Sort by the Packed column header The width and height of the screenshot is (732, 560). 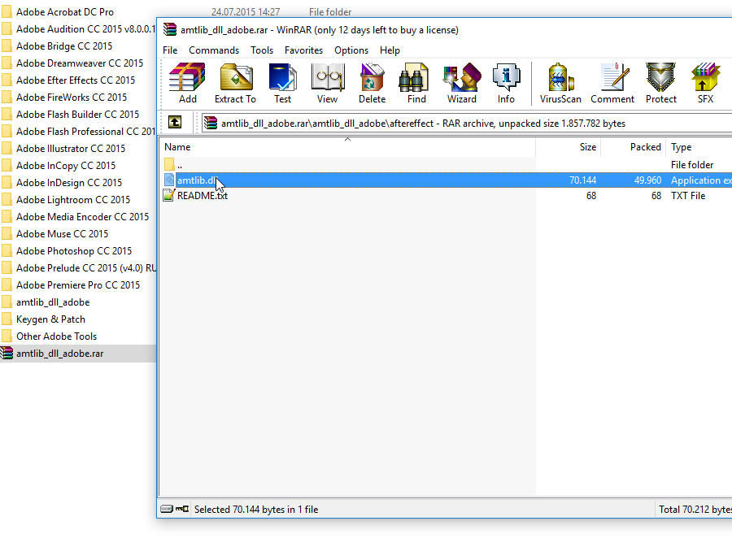634,147
